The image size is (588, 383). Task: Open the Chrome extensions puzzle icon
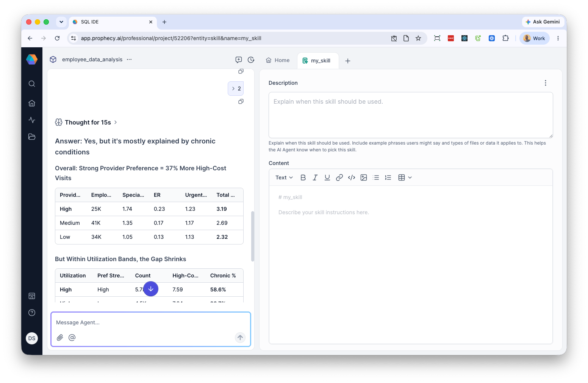pos(505,38)
